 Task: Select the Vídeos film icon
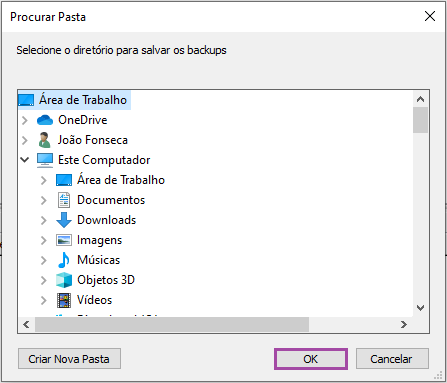point(64,300)
